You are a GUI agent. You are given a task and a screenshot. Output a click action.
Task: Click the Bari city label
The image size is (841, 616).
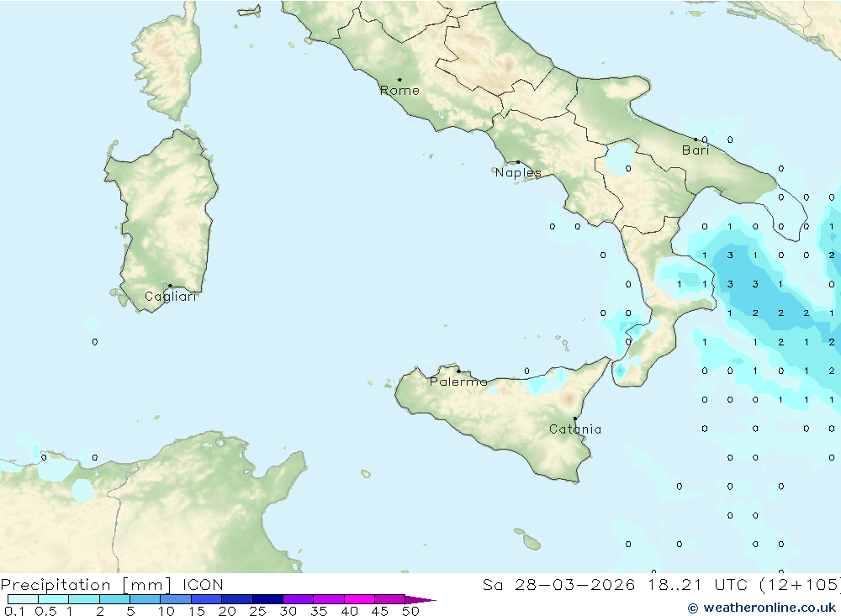pos(696,150)
